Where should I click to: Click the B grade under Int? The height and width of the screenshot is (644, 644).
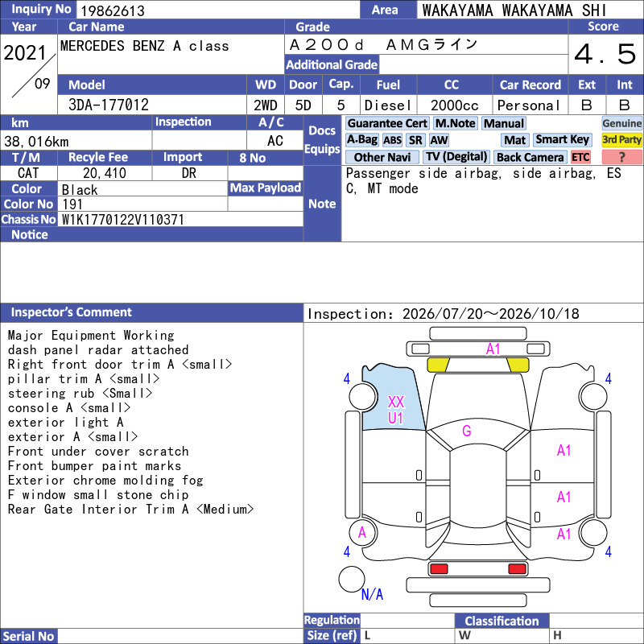coord(625,105)
